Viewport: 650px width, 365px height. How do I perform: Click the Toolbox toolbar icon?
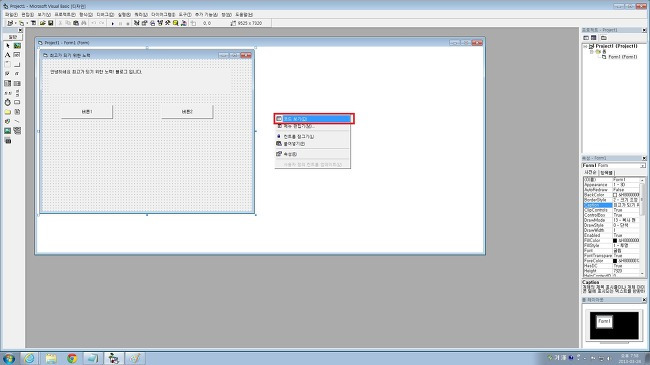[168, 23]
